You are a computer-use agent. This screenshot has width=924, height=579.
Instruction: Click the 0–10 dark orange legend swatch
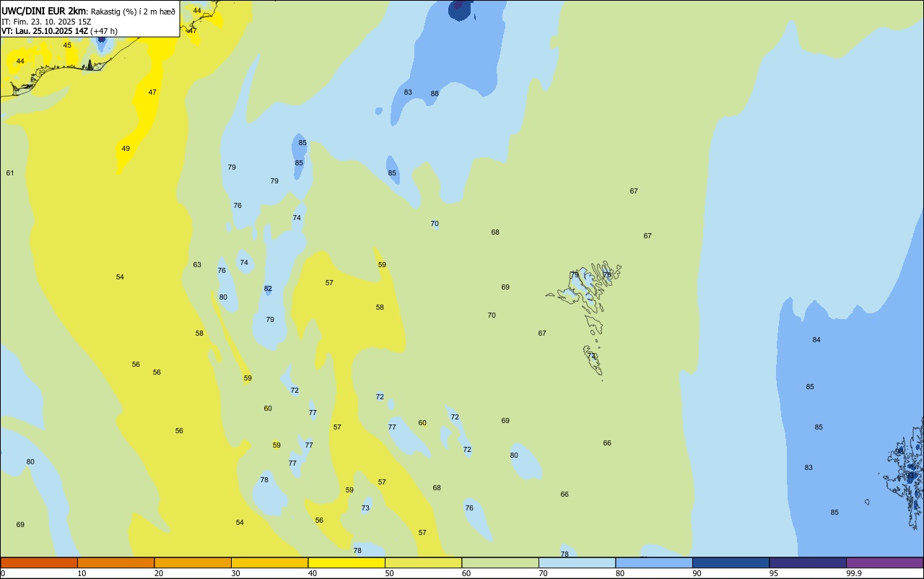pos(39,562)
